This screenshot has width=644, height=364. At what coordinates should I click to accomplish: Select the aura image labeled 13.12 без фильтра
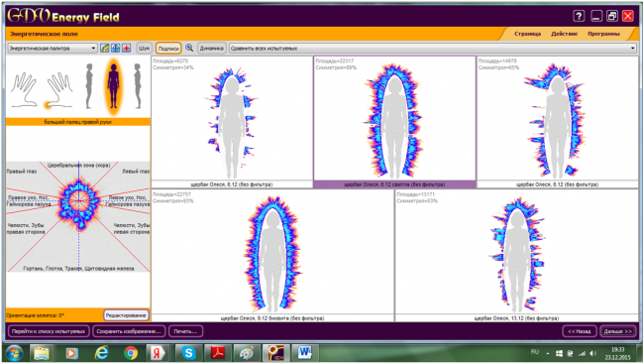click(516, 256)
